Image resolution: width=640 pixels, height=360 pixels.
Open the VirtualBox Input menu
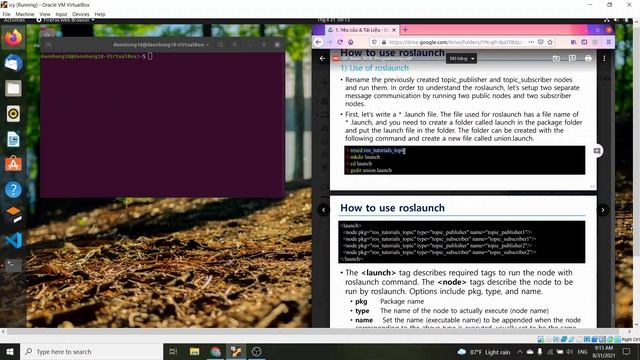click(61, 14)
